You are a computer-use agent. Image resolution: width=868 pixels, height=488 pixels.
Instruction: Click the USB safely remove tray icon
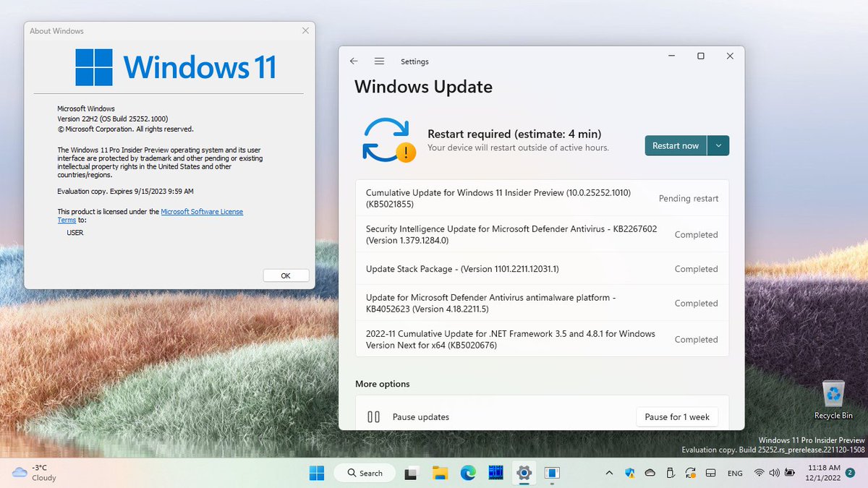[670, 473]
